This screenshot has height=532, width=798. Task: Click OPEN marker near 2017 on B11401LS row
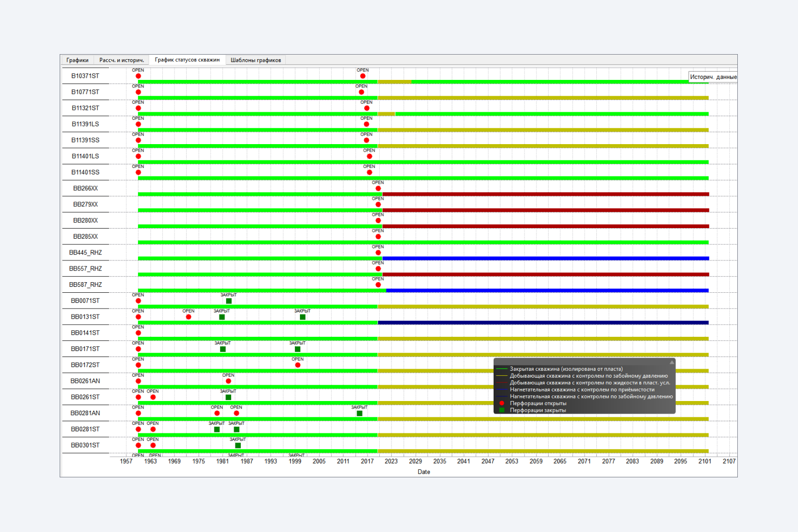[x=369, y=156]
